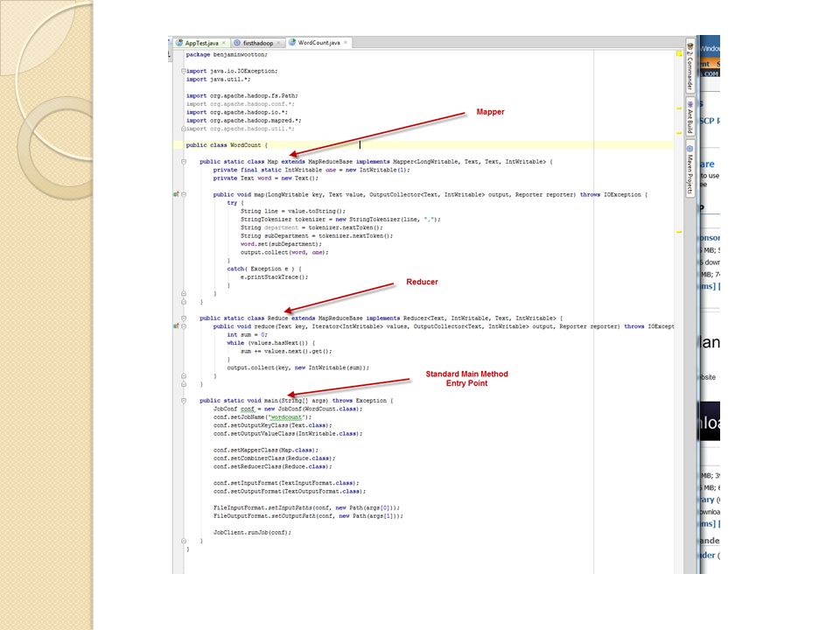Click the fold end marker closing Reduce class
Viewport: 840px width, 630px height.
click(x=184, y=384)
